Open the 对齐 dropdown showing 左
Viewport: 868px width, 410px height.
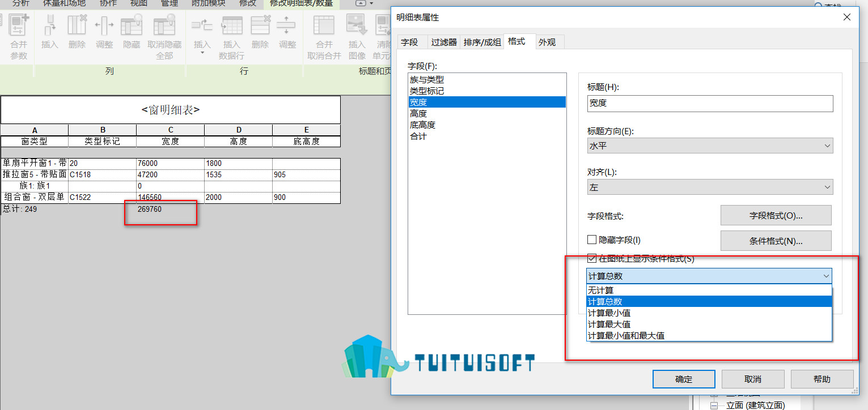coord(710,187)
